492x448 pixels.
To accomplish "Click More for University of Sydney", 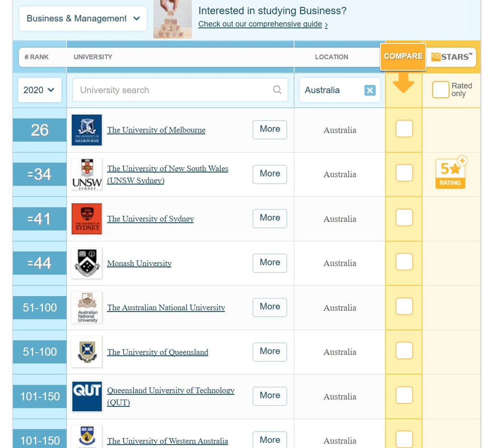I will pos(270,219).
